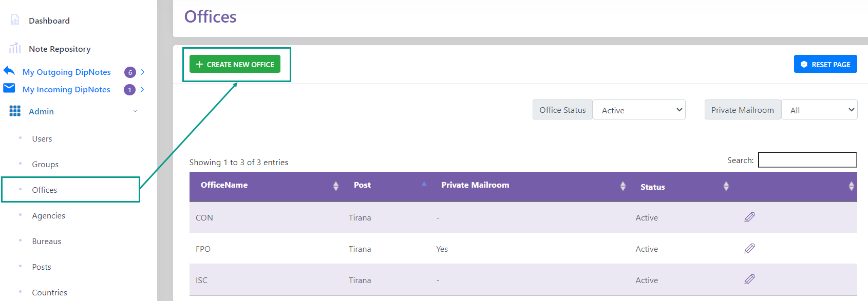
Task: Click the incoming DipNotes envelope icon
Action: [9, 88]
